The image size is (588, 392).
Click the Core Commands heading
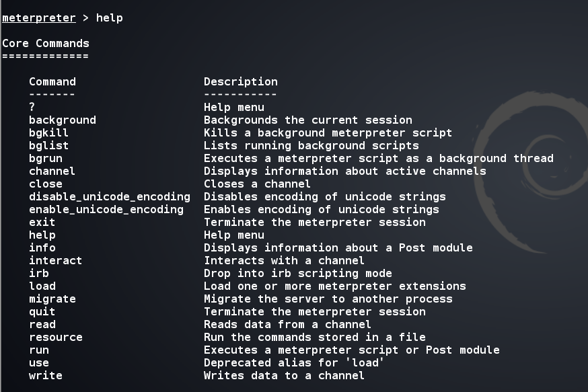[x=46, y=44]
